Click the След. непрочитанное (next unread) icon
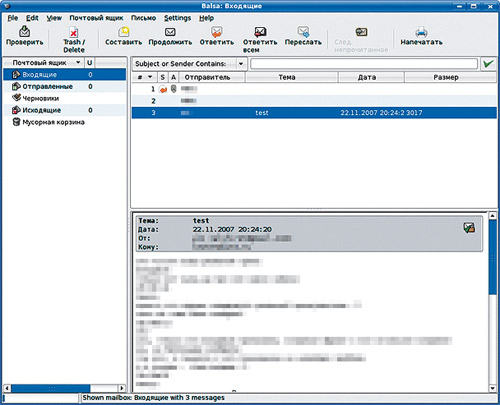Screen dimensions: 500x405 click(x=361, y=32)
